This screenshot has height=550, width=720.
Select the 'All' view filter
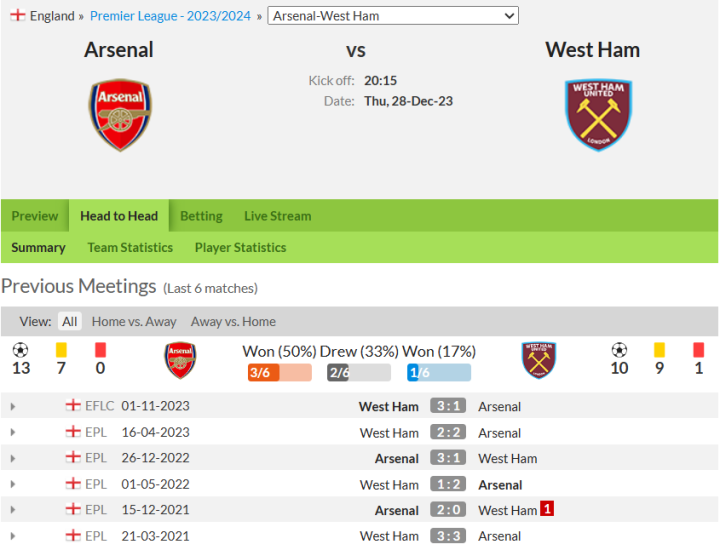[69, 322]
